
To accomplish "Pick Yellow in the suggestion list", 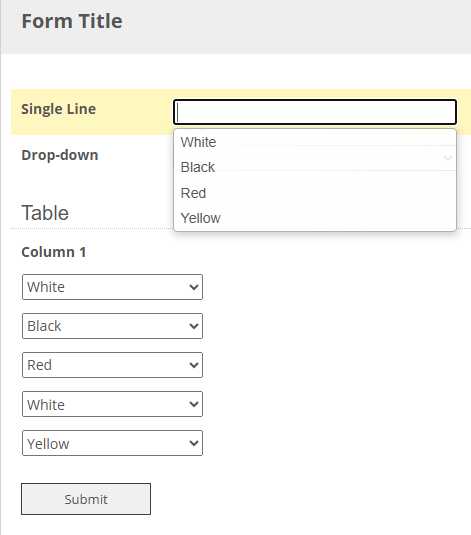I will coord(315,218).
